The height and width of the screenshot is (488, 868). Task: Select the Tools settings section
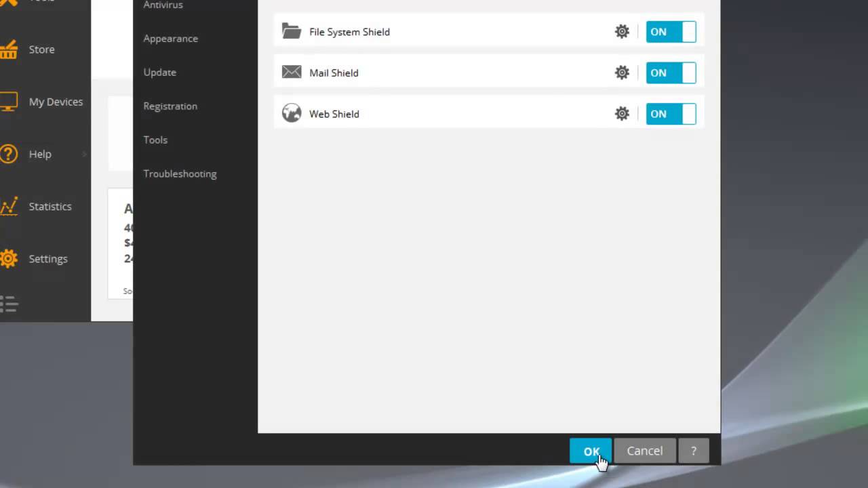pyautogui.click(x=155, y=140)
